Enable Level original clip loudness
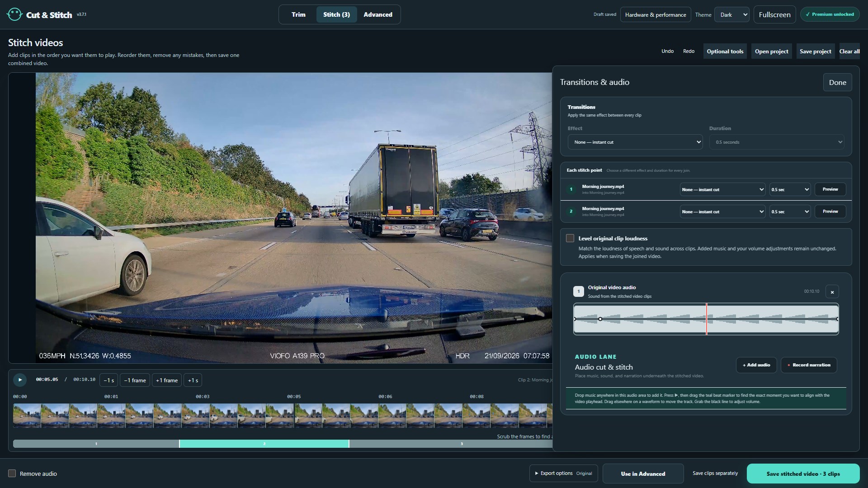Viewport: 868px width, 488px height. (570, 238)
